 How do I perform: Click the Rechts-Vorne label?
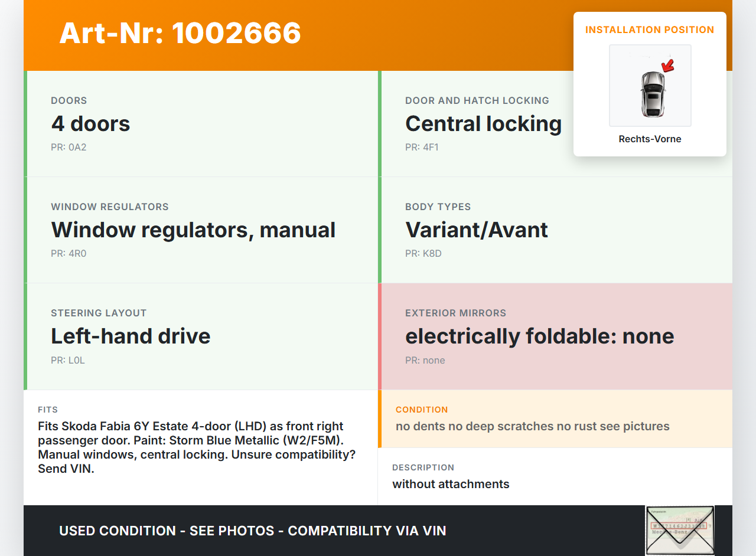(x=650, y=139)
